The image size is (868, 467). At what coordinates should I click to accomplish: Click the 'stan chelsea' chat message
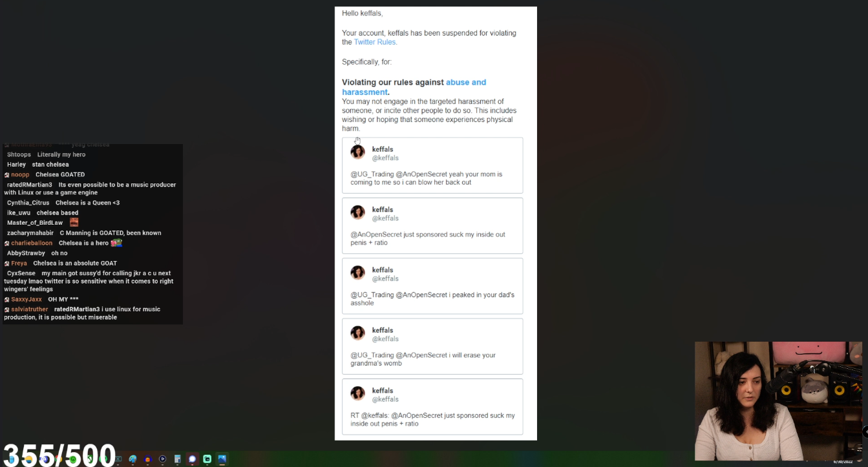(x=50, y=165)
